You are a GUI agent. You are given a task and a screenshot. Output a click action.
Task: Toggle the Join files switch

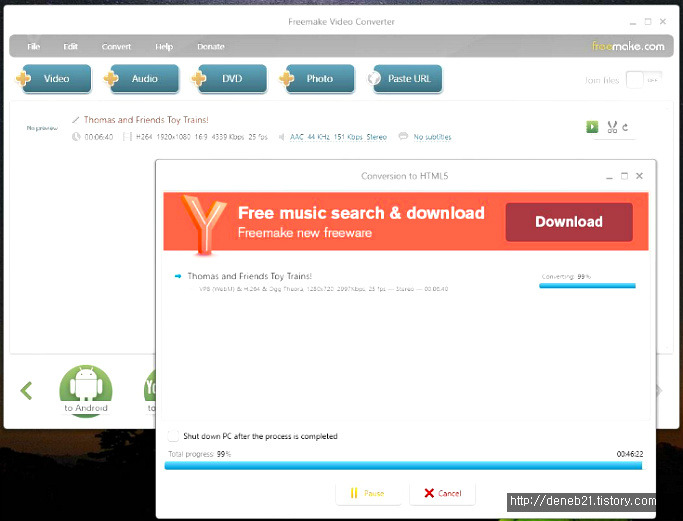point(644,80)
